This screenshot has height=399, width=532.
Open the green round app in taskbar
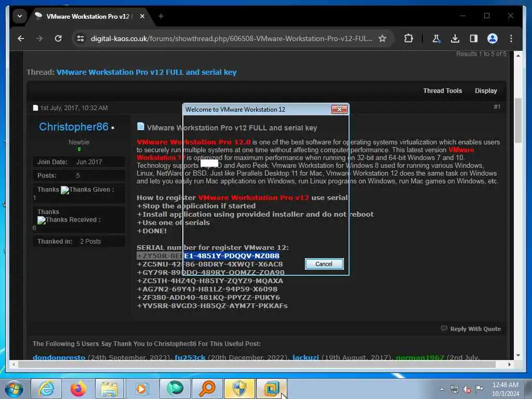coord(175,389)
